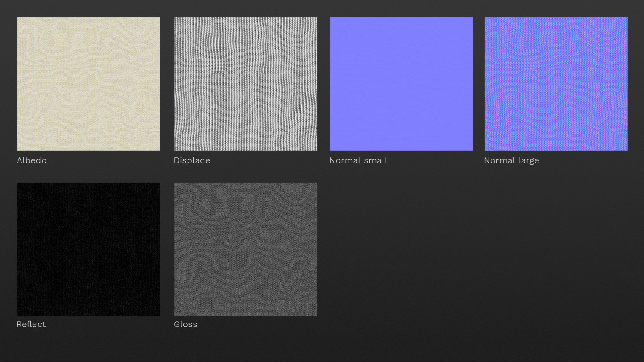Click the "Reflect" caption text
Image resolution: width=644 pixels, height=362 pixels.
pyautogui.click(x=31, y=324)
